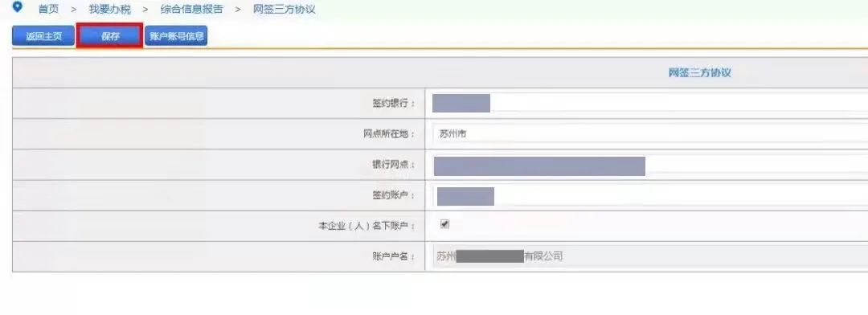Expand 网点所在地 field showing 苏州市
This screenshot has height=315, width=868.
(649, 134)
